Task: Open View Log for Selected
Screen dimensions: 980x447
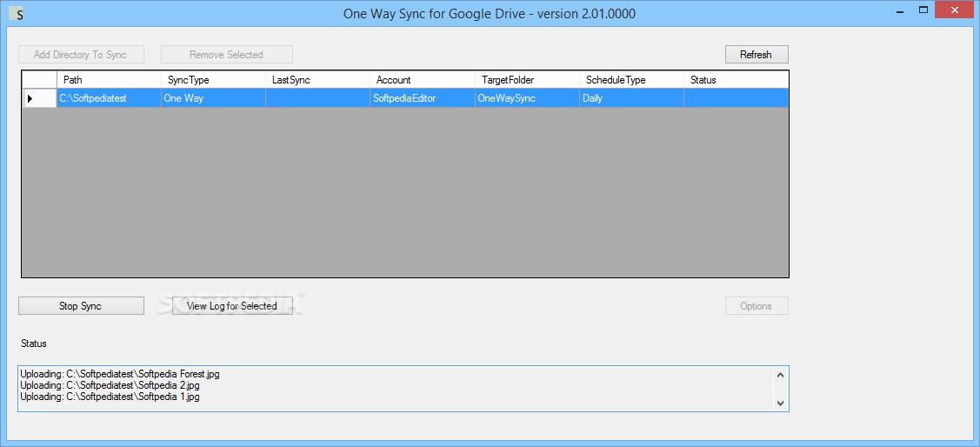Action: tap(232, 306)
